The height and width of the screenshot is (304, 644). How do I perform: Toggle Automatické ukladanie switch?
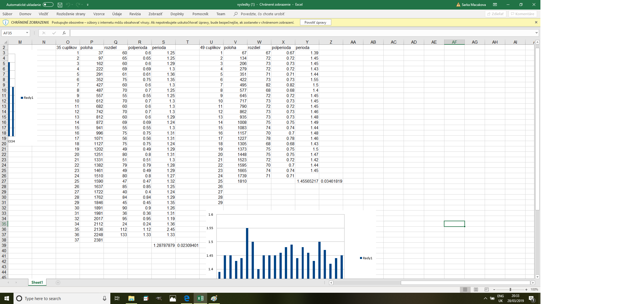pos(48,5)
